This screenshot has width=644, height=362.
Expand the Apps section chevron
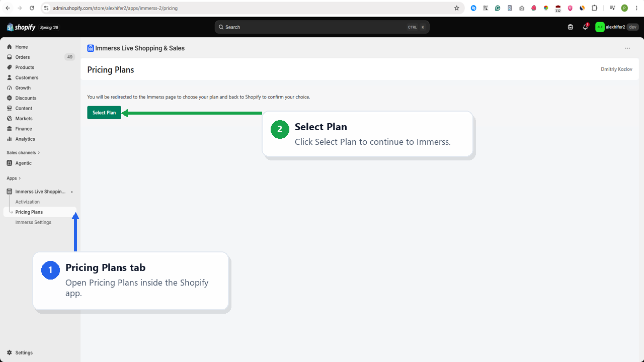(20, 178)
